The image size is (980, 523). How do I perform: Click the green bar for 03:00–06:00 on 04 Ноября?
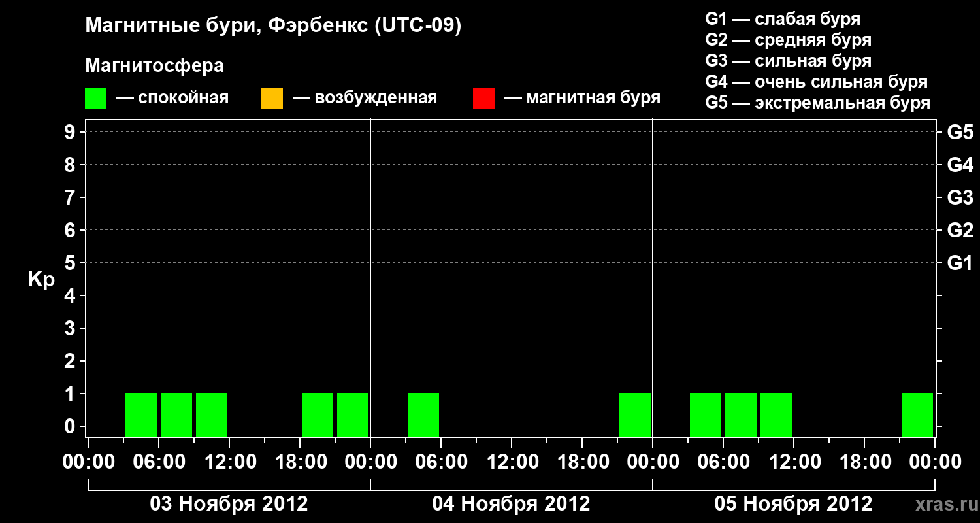423,414
